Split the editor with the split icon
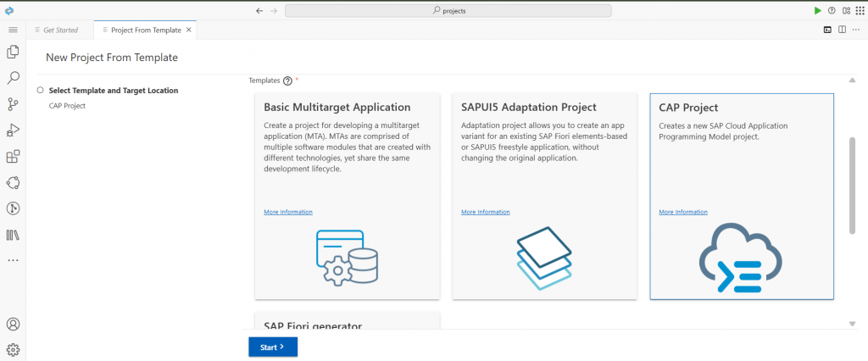The image size is (868, 361). pyautogui.click(x=842, y=30)
